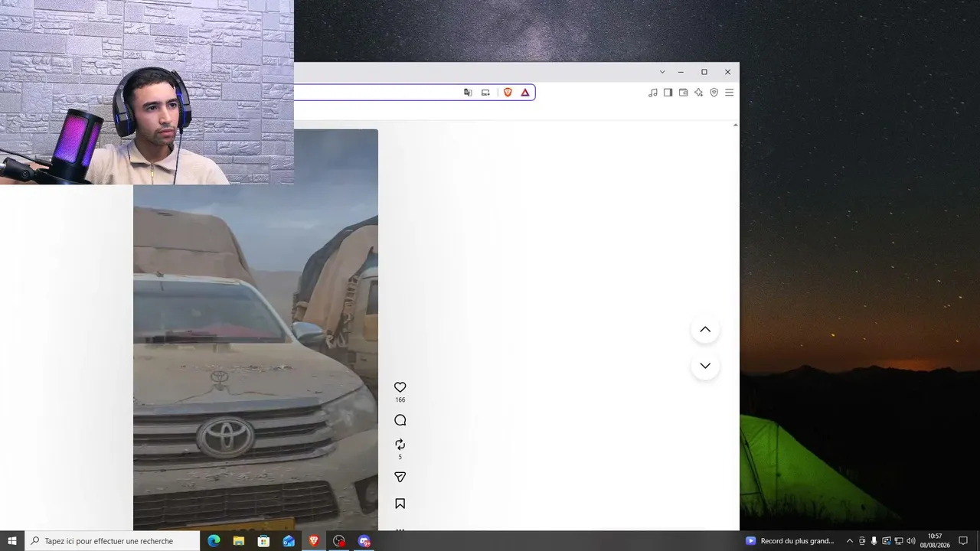Screen dimensions: 980x551
Task: Click the repost count 5
Action: click(x=400, y=458)
